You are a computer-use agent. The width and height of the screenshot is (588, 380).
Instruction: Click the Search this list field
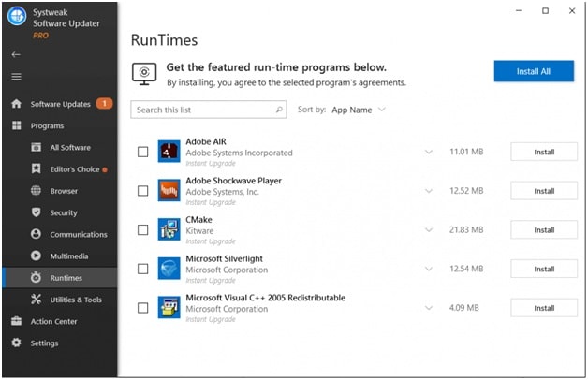(x=209, y=110)
